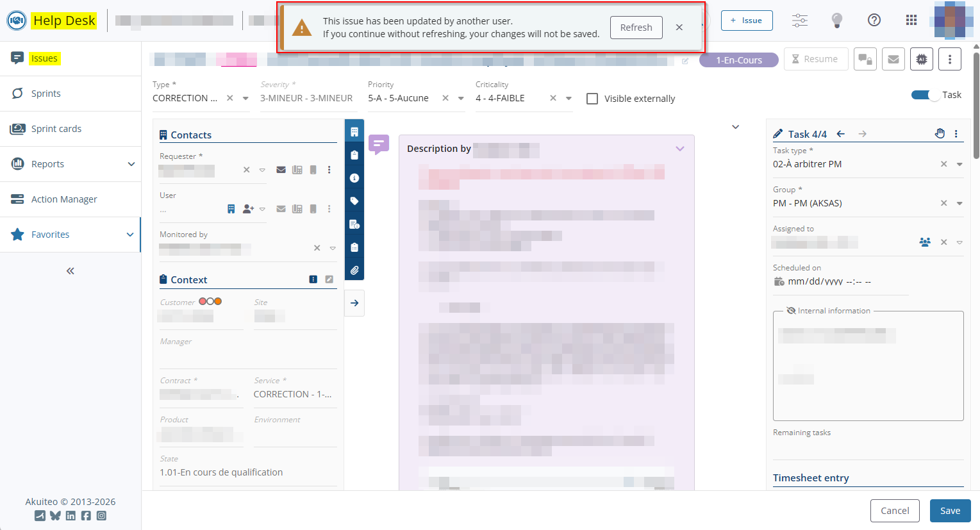Screen dimensions: 980x530
Task: Click the paperclip attachments icon in vertical tab bar
Action: point(354,270)
